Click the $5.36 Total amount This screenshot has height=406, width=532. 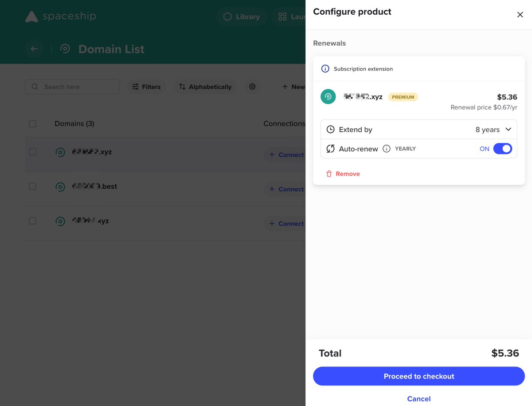point(505,353)
